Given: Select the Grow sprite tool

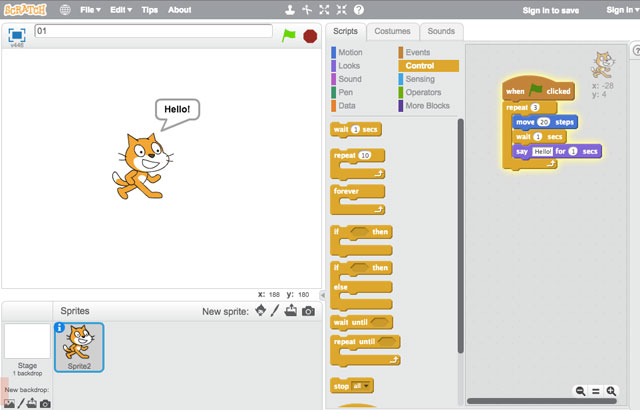Looking at the screenshot, I should [x=324, y=10].
